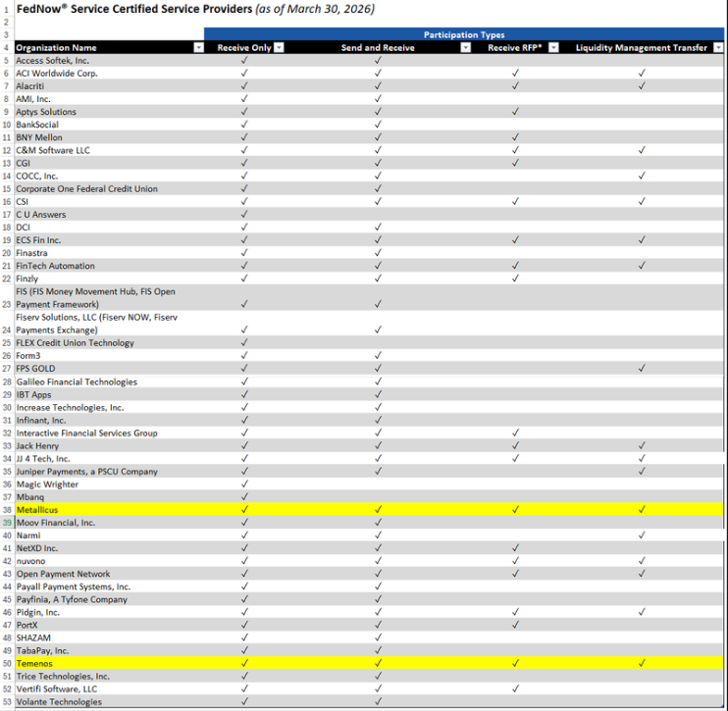Click Finzly Receive RFP checkmark cell
728x711 pixels.
click(x=515, y=279)
